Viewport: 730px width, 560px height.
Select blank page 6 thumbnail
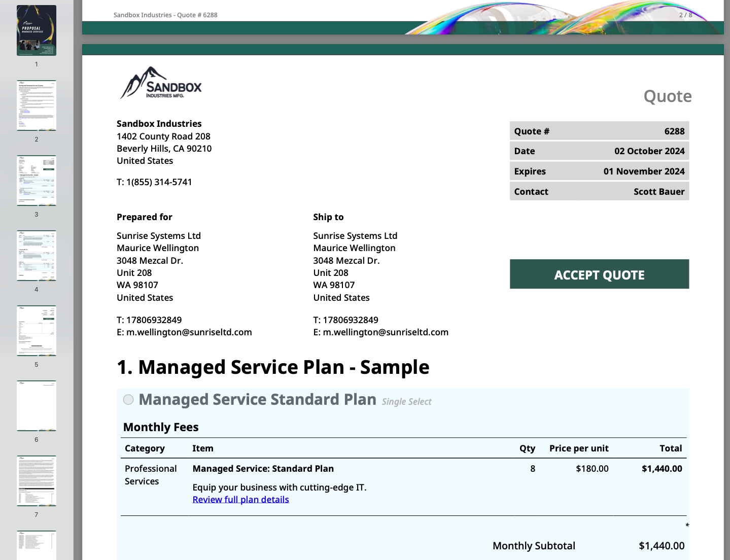(37, 406)
